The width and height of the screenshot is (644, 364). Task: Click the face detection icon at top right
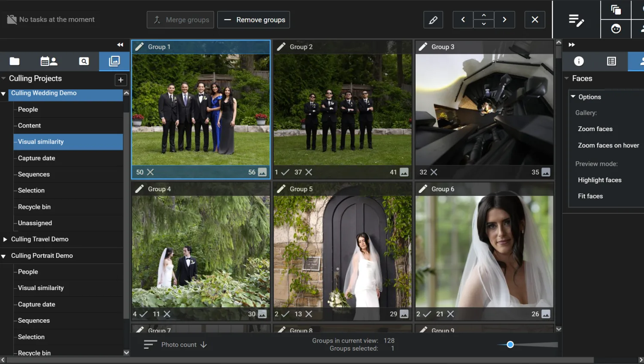click(616, 29)
